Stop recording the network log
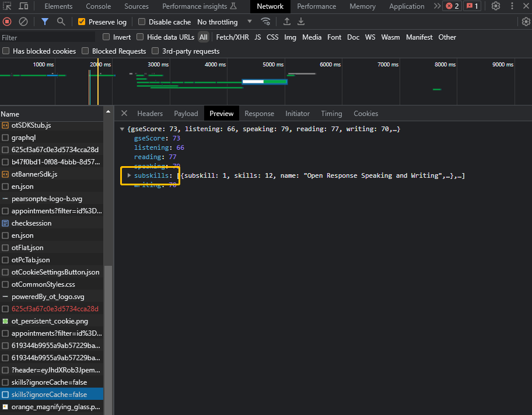The height and width of the screenshot is (415, 532). tap(6, 21)
